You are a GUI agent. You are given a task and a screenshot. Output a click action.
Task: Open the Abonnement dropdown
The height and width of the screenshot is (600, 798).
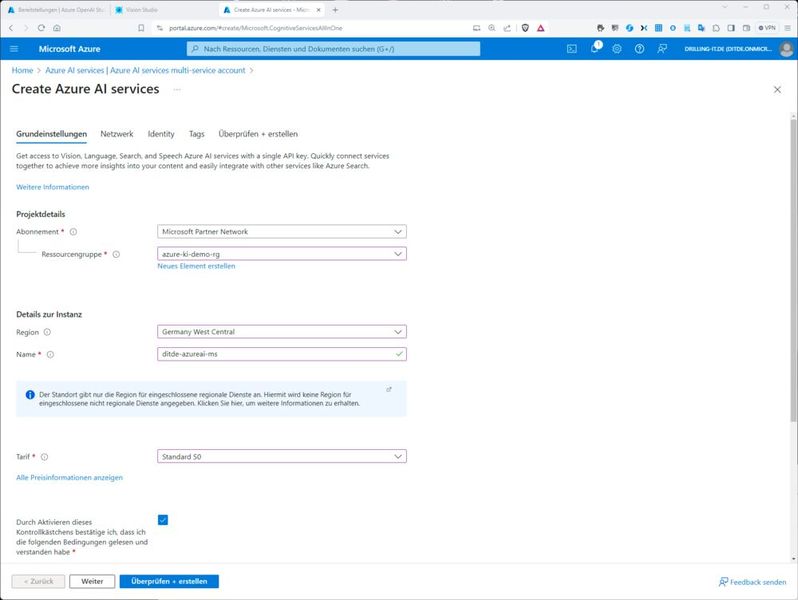pyautogui.click(x=282, y=232)
